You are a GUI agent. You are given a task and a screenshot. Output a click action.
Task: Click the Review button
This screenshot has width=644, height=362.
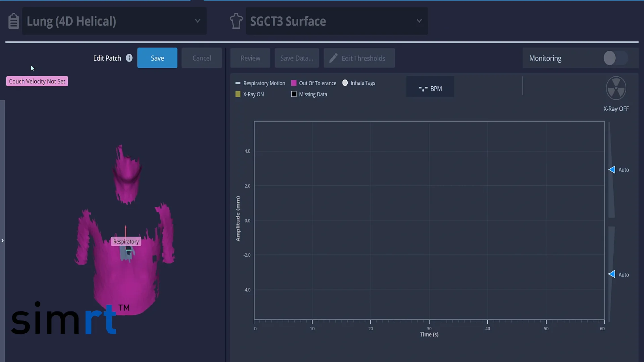click(250, 58)
